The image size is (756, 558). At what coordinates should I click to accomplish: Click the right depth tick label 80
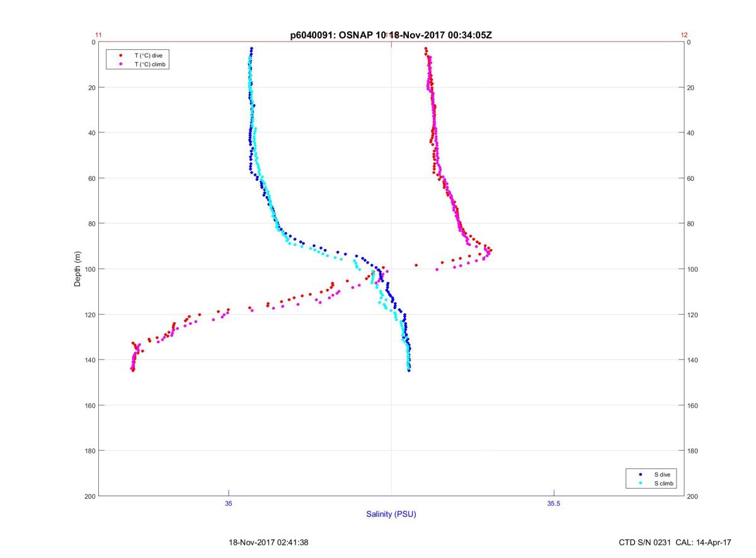click(x=692, y=224)
